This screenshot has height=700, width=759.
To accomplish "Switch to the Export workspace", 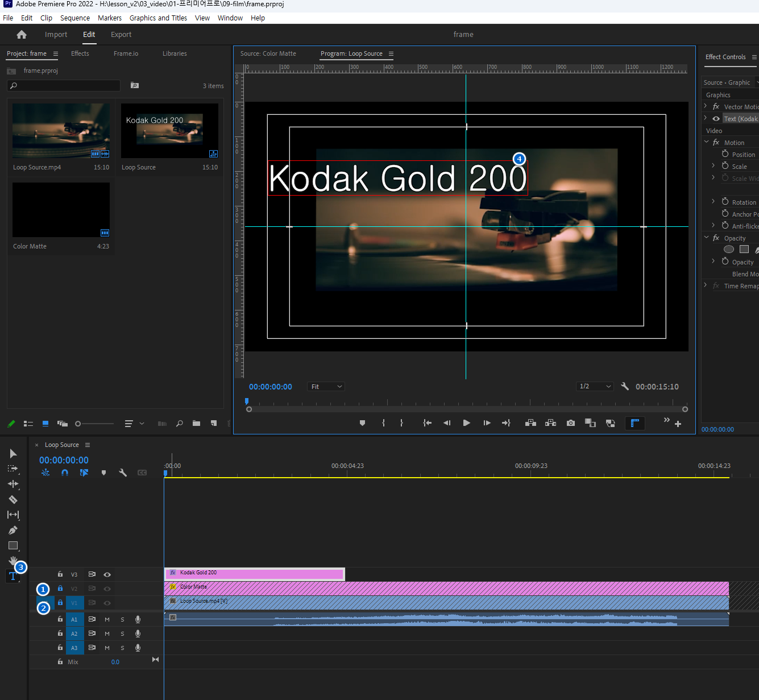I will 121,35.
